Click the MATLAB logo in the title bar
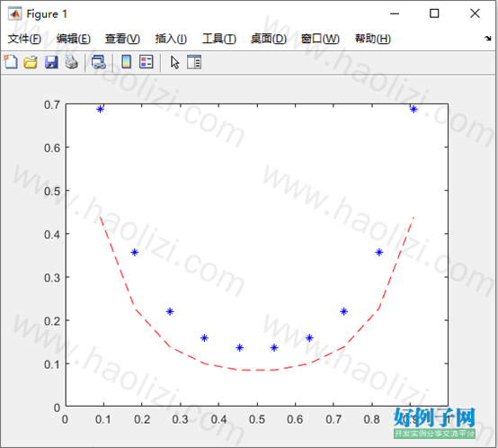Screen dimensions: 498x448 coord(15,13)
